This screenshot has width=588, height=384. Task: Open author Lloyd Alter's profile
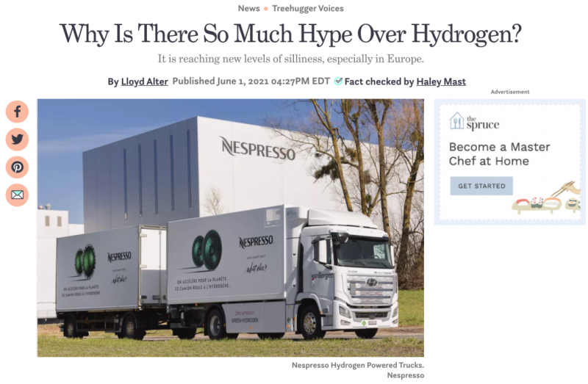coord(144,81)
